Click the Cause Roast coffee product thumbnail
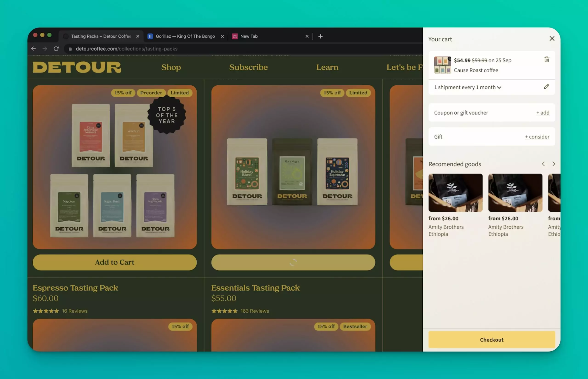Viewport: 588px width, 379px height. [x=442, y=65]
